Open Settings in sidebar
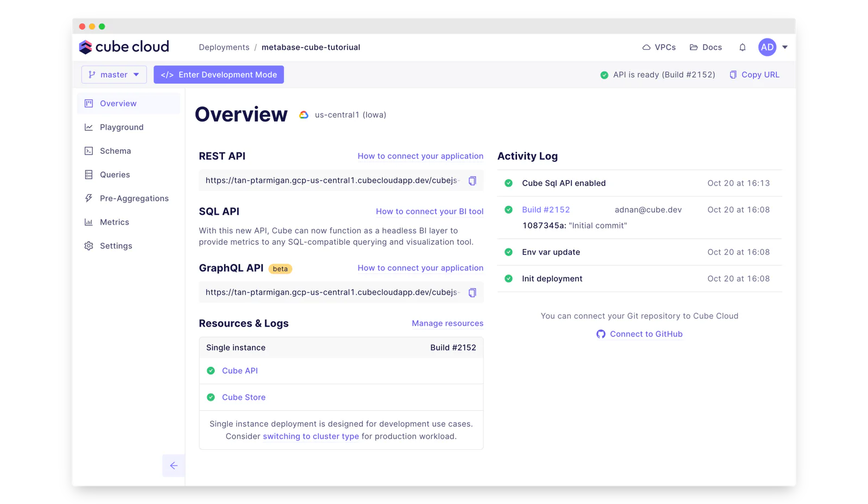 pyautogui.click(x=129, y=246)
